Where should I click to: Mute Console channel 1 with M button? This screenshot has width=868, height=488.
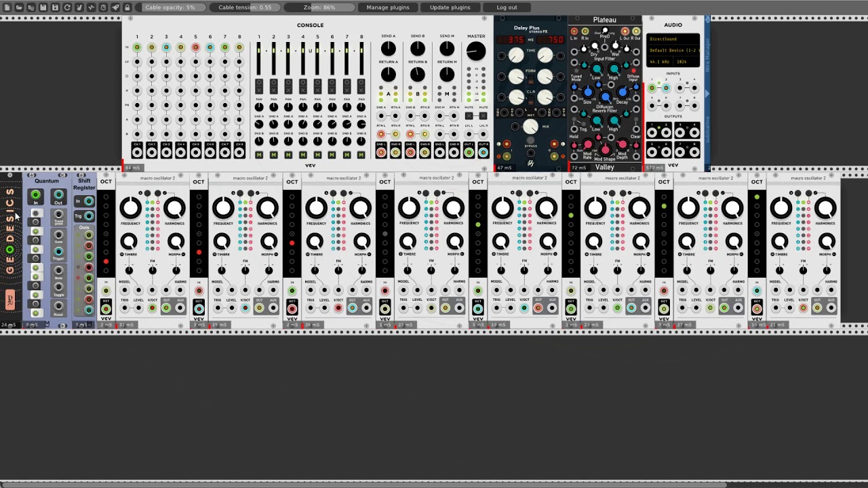259,155
